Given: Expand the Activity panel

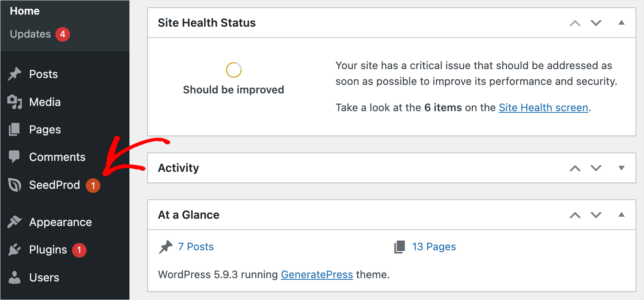Looking at the screenshot, I should [621, 168].
